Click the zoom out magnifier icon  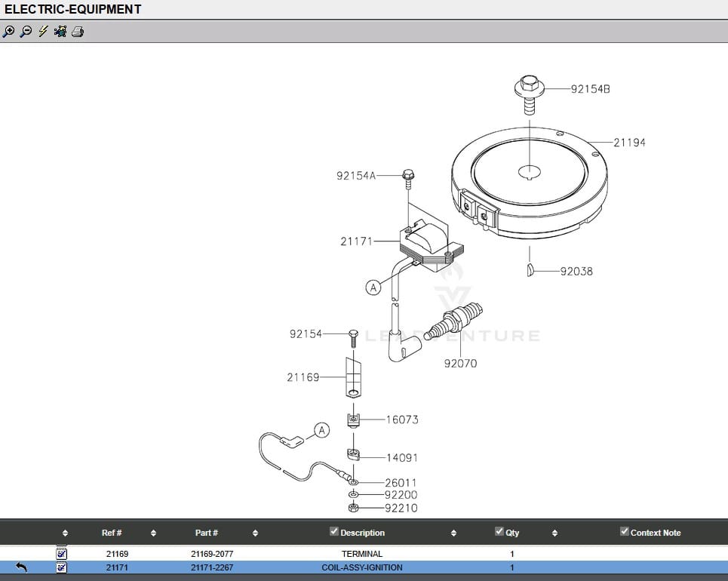click(26, 32)
